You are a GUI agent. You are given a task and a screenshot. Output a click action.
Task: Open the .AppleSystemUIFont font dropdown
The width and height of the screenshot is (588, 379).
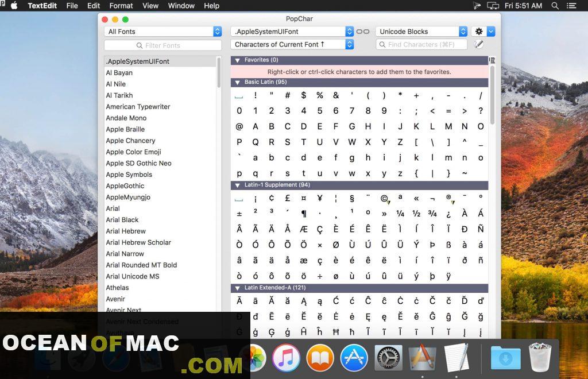click(292, 32)
